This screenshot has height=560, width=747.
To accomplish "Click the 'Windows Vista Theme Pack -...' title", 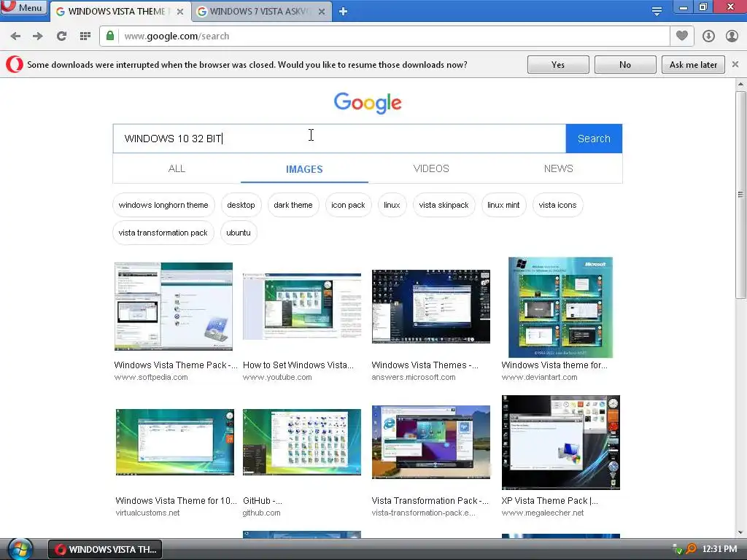I will point(175,365).
